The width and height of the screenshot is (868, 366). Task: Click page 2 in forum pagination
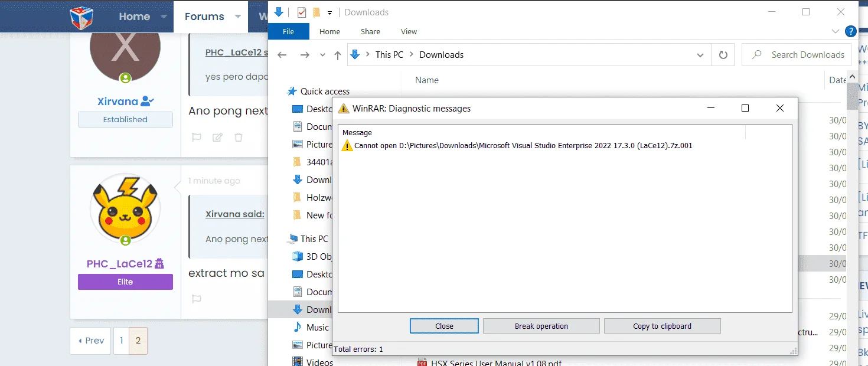[x=138, y=341]
